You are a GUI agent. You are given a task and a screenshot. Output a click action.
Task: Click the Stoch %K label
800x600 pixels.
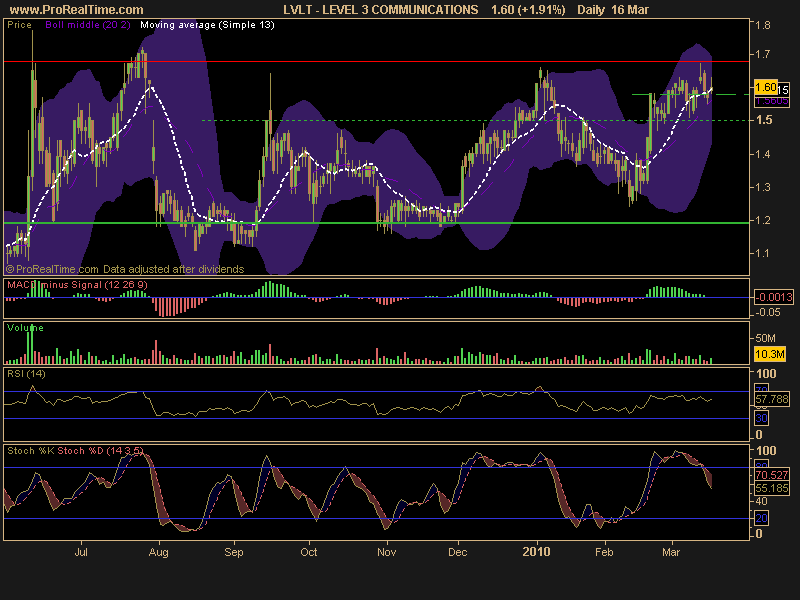[x=31, y=451]
